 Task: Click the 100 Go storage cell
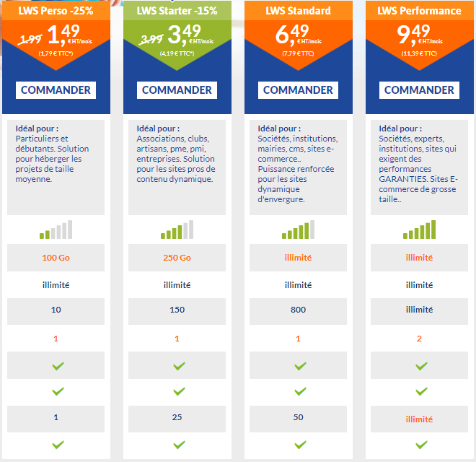point(56,258)
